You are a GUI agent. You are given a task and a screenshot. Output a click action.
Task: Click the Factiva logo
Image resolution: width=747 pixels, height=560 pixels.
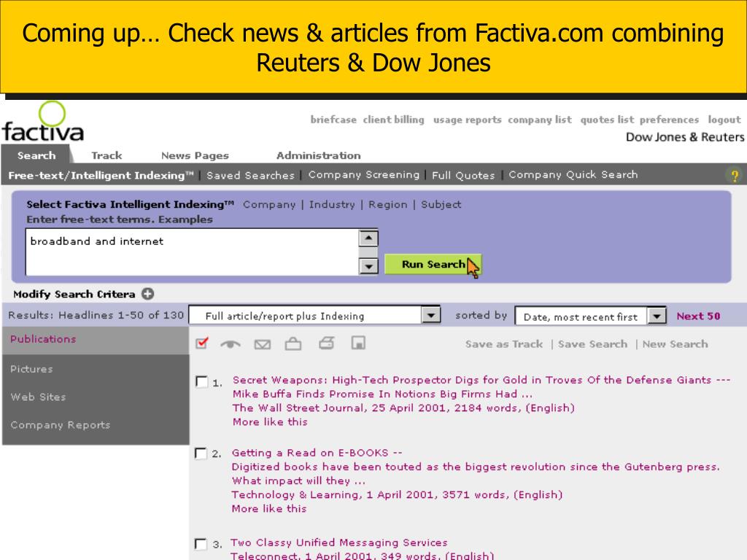(43, 122)
